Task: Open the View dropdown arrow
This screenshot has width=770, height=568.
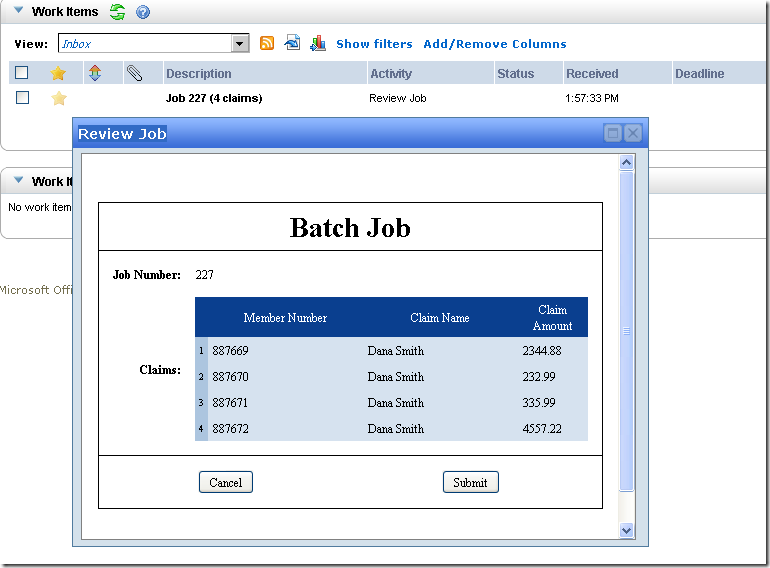Action: coord(240,44)
